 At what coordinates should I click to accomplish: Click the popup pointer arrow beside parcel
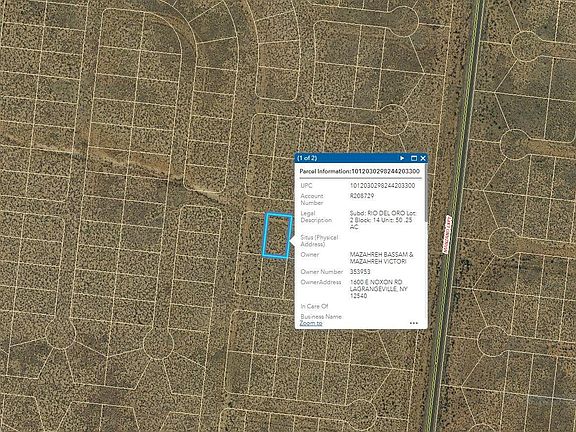click(292, 241)
